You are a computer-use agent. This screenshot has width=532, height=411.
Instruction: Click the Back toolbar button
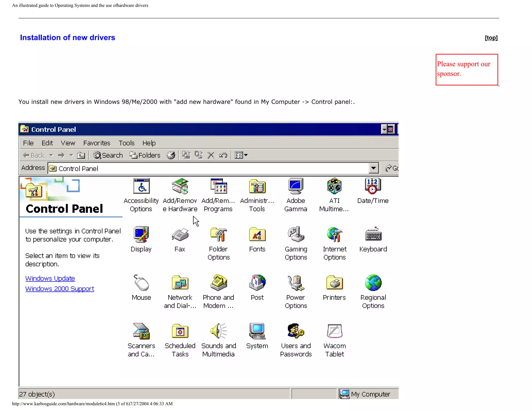(34, 155)
